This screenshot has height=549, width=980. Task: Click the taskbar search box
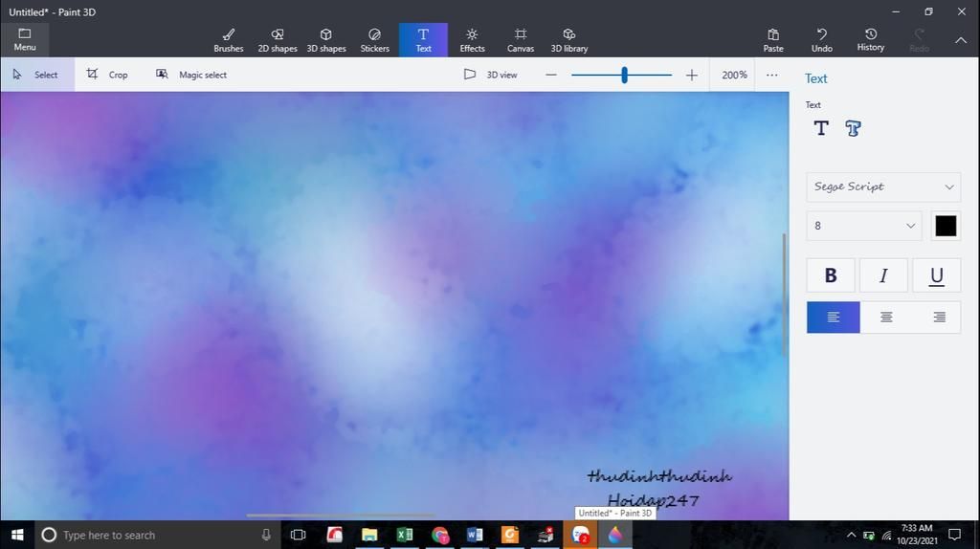158,535
